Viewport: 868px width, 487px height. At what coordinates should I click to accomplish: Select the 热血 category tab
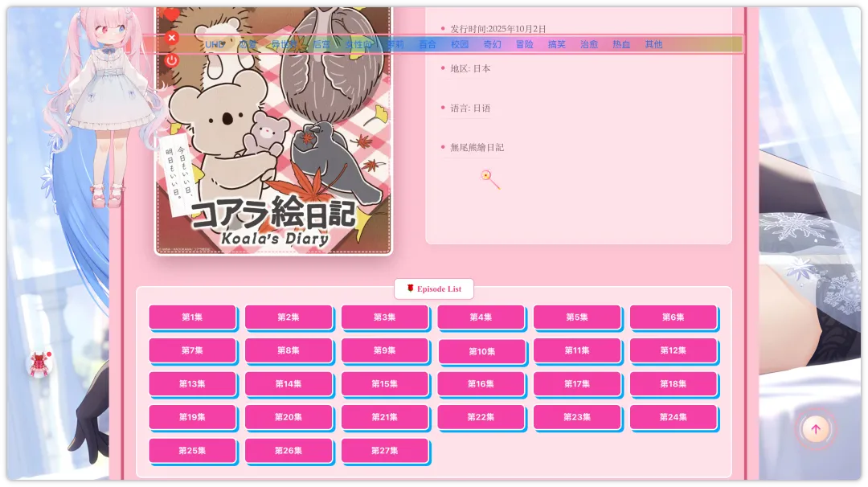[621, 44]
